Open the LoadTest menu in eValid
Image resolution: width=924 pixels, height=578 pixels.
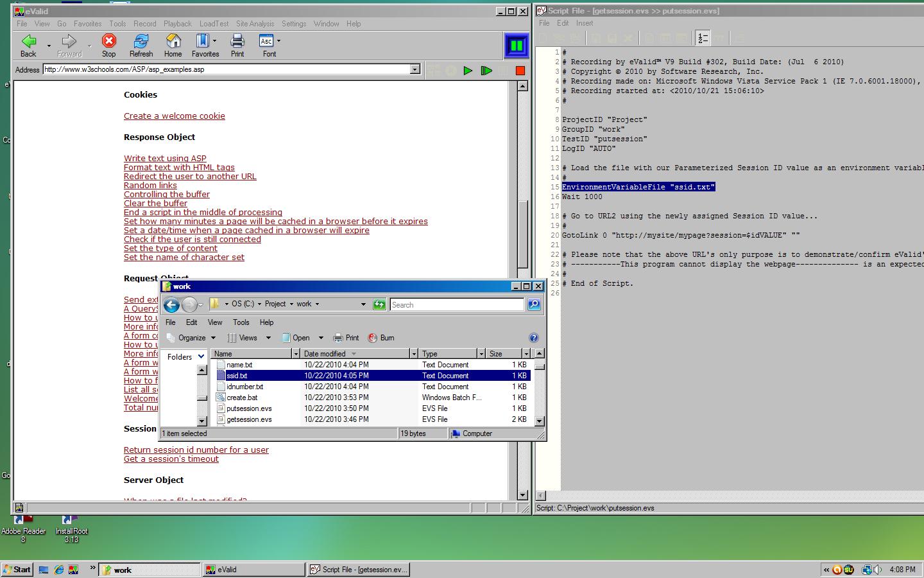click(214, 24)
